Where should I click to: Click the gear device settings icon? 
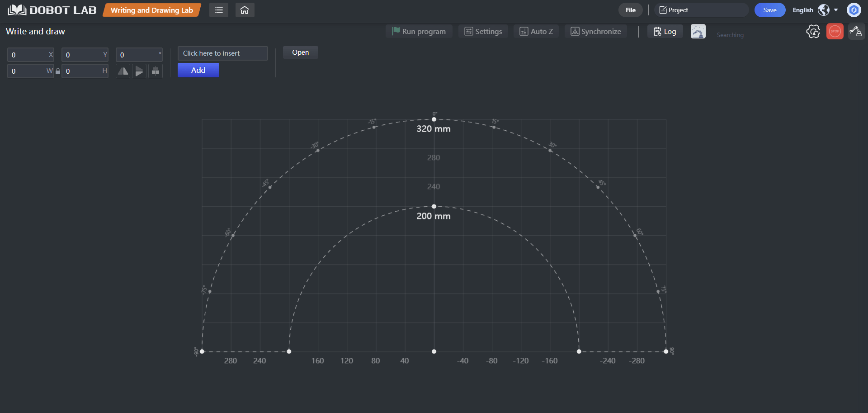(x=813, y=32)
